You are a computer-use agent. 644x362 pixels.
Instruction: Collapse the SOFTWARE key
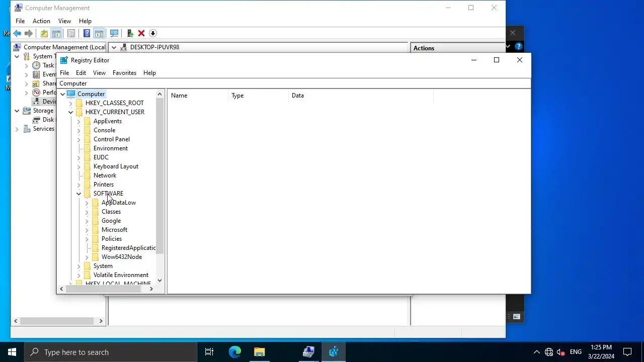coord(78,194)
